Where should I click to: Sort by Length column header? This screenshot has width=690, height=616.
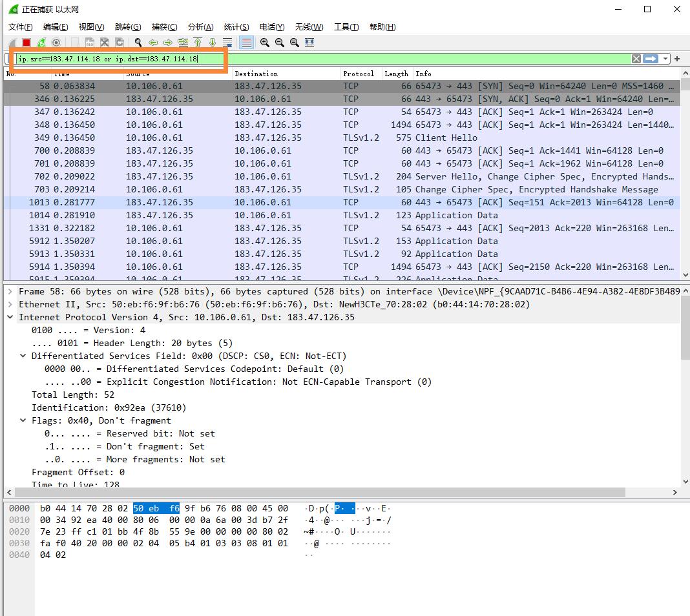coord(397,74)
